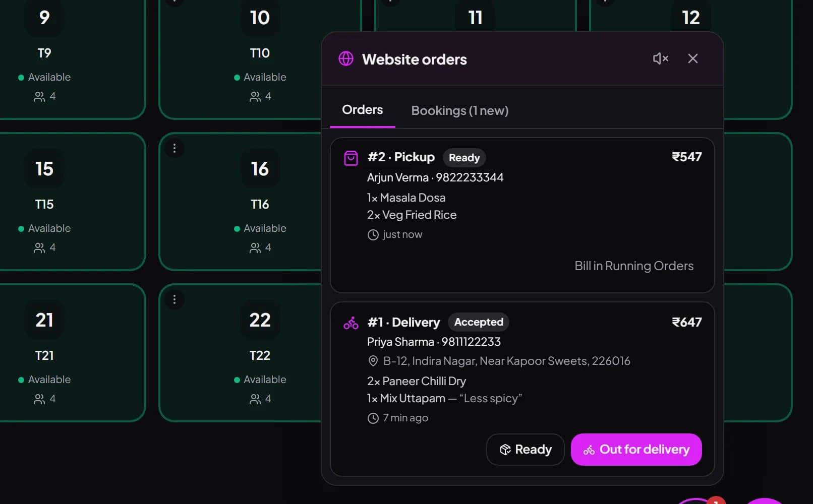Image resolution: width=813 pixels, height=504 pixels.
Task: Toggle the mute sound icon in Website orders
Action: (660, 58)
